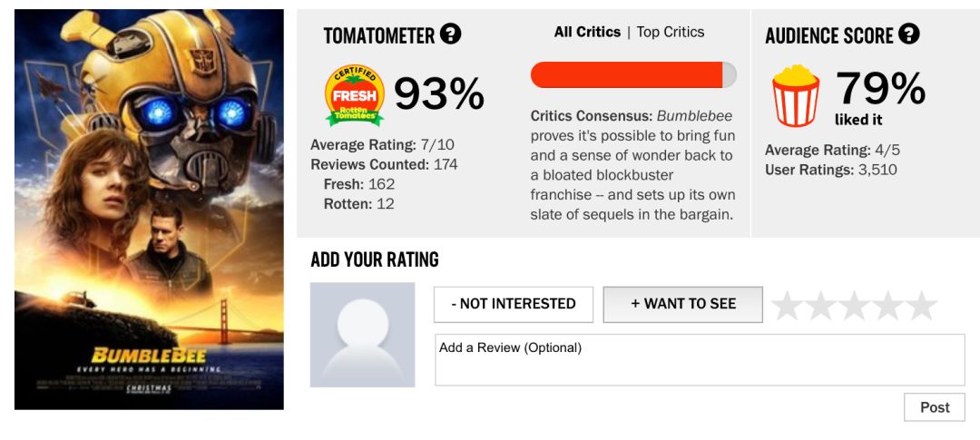Rate the movie five stars
This screenshot has width=980, height=440.
921,306
